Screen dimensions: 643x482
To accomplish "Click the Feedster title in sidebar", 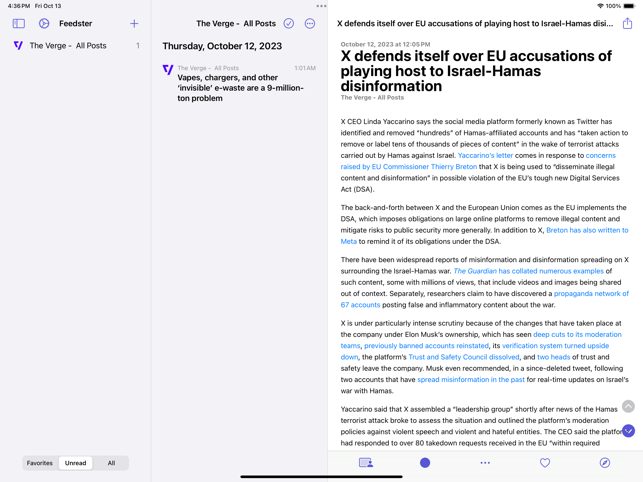I will click(x=75, y=23).
